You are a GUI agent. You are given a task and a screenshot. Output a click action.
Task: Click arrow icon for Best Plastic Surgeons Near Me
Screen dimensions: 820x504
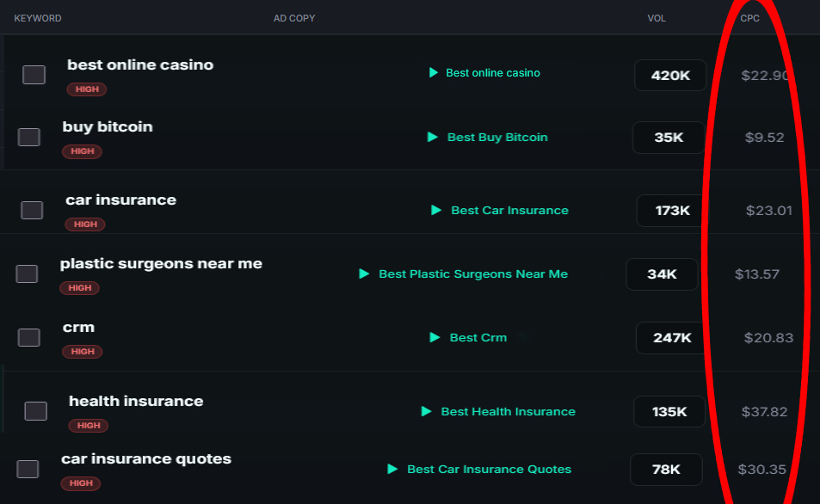tap(364, 274)
